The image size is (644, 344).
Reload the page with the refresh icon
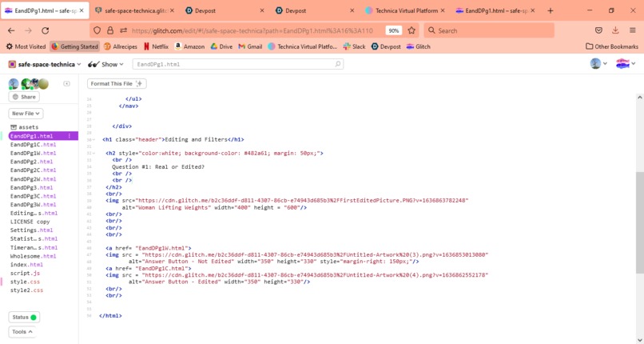click(x=46, y=30)
